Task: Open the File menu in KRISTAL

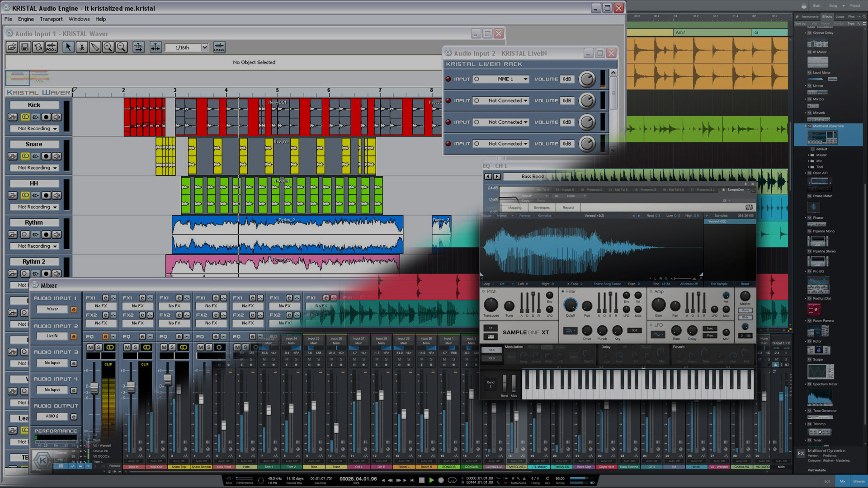Action: point(9,19)
